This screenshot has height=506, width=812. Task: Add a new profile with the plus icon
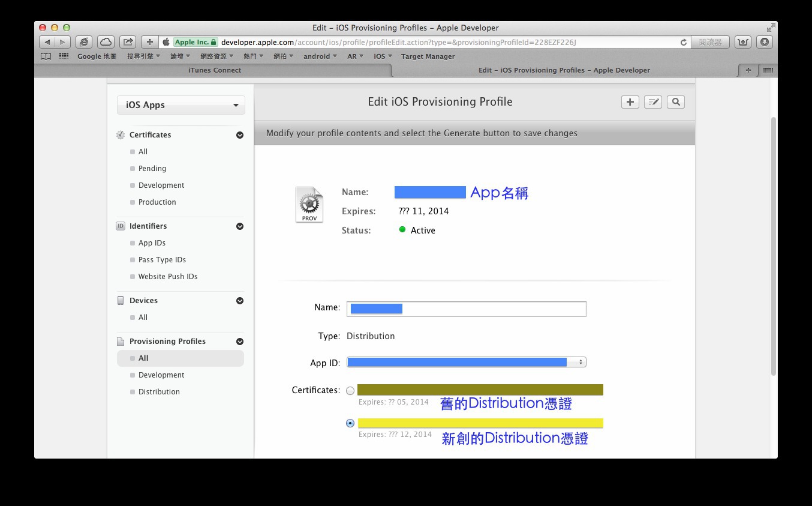pos(630,102)
